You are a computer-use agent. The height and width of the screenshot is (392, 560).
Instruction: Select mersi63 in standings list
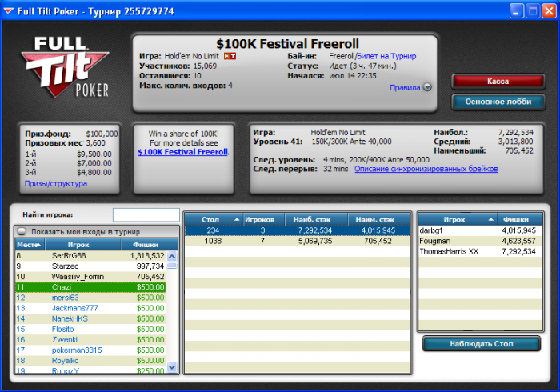pyautogui.click(x=90, y=298)
